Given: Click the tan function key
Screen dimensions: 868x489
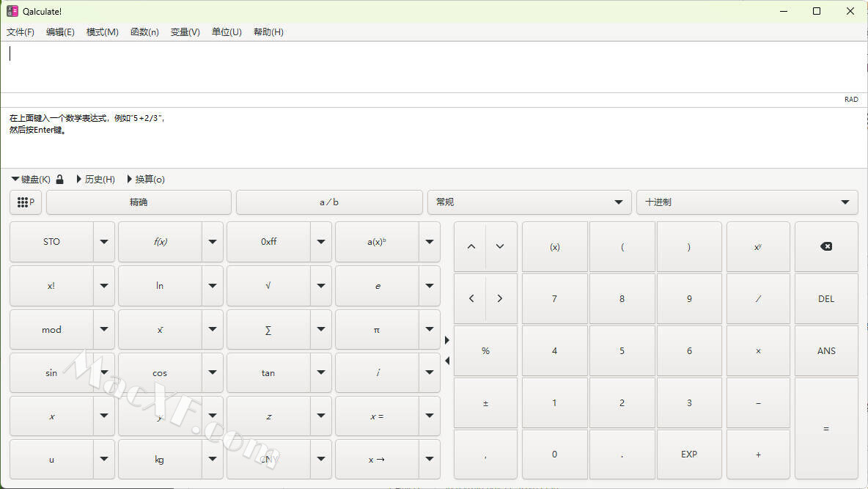Looking at the screenshot, I should [x=268, y=372].
